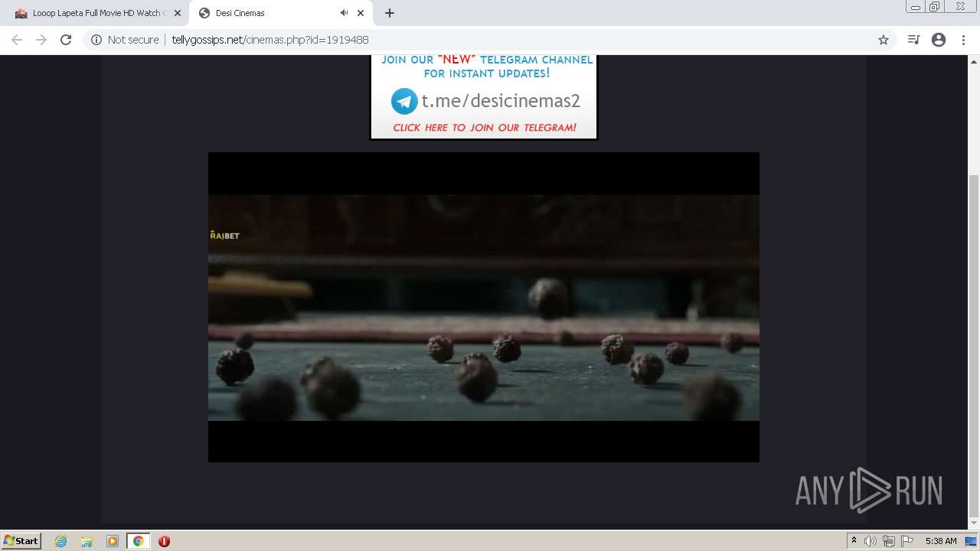Viewport: 980px width, 551px height.
Task: Minimize the Chrome window
Action: click(x=915, y=6)
